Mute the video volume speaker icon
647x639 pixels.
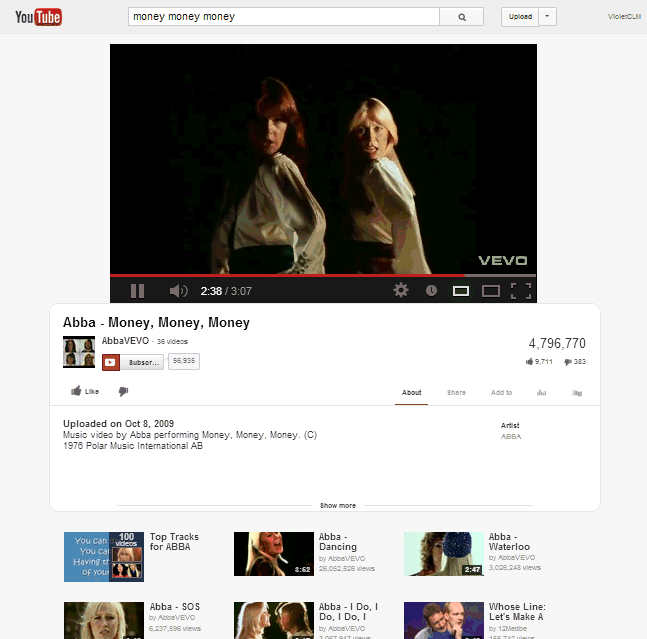(178, 291)
